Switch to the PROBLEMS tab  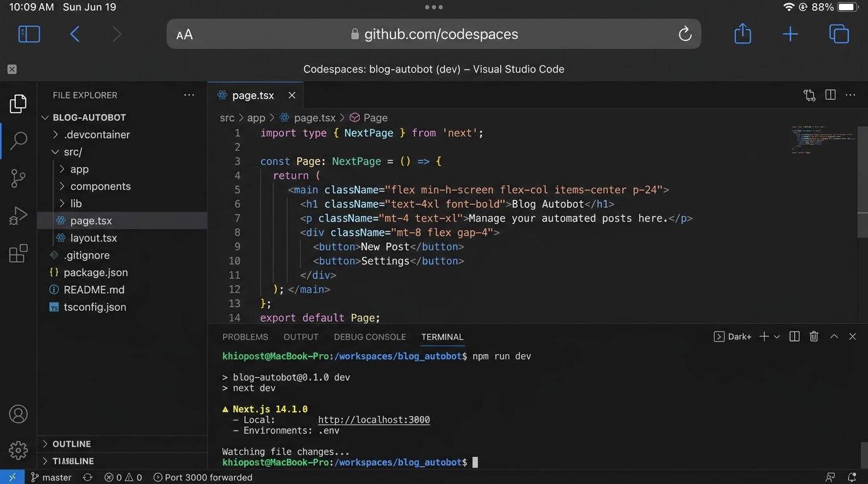245,337
